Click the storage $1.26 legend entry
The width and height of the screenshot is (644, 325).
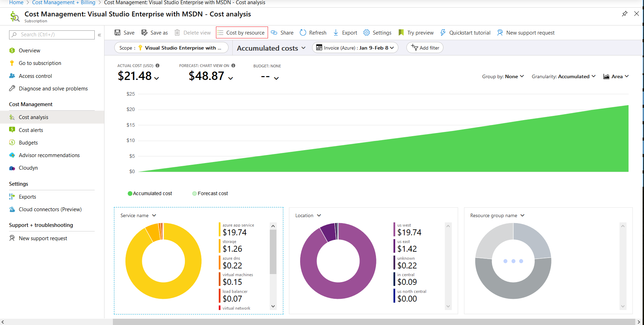point(232,246)
